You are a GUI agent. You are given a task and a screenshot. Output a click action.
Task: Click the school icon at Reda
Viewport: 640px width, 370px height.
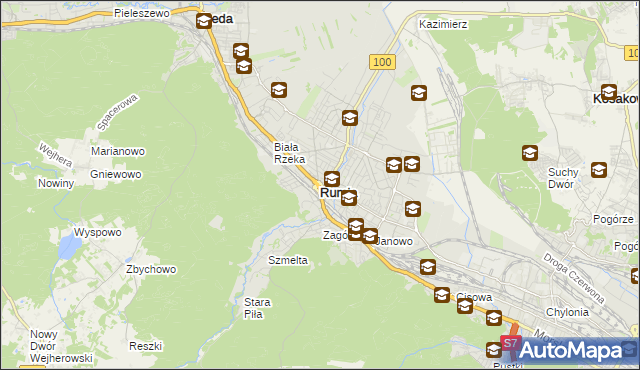[x=204, y=21]
